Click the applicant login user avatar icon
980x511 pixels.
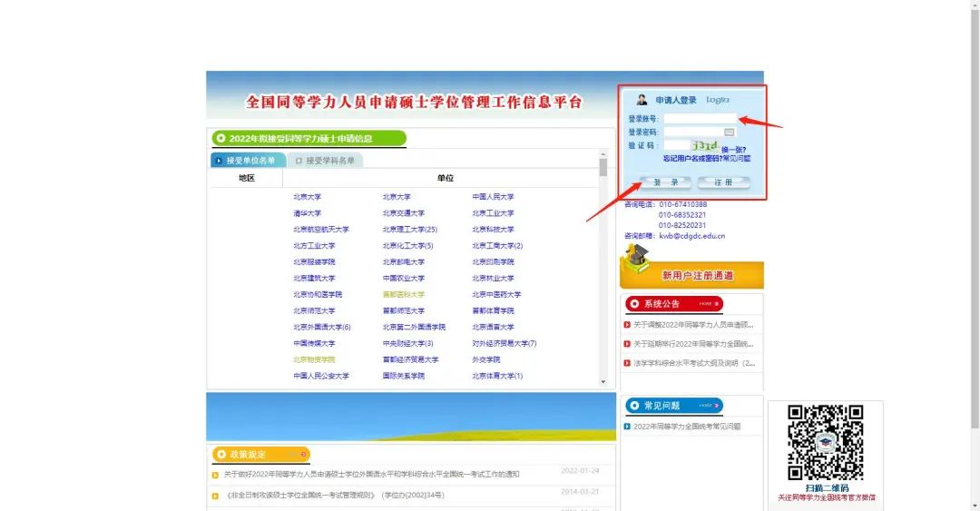click(642, 100)
